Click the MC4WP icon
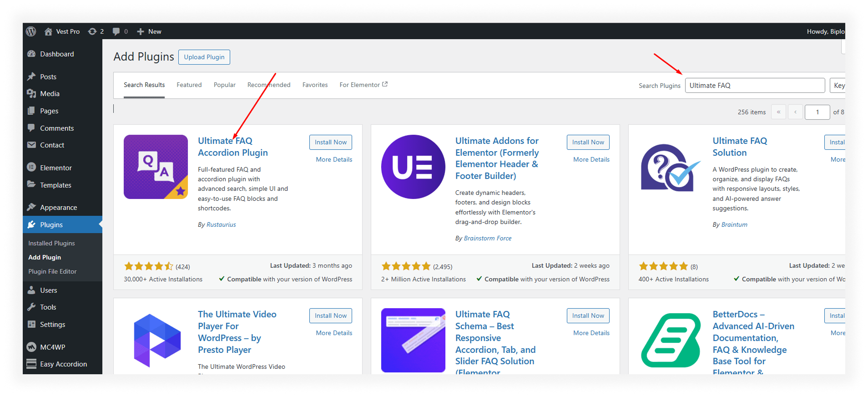Screen dimensions: 868x397 [x=31, y=347]
